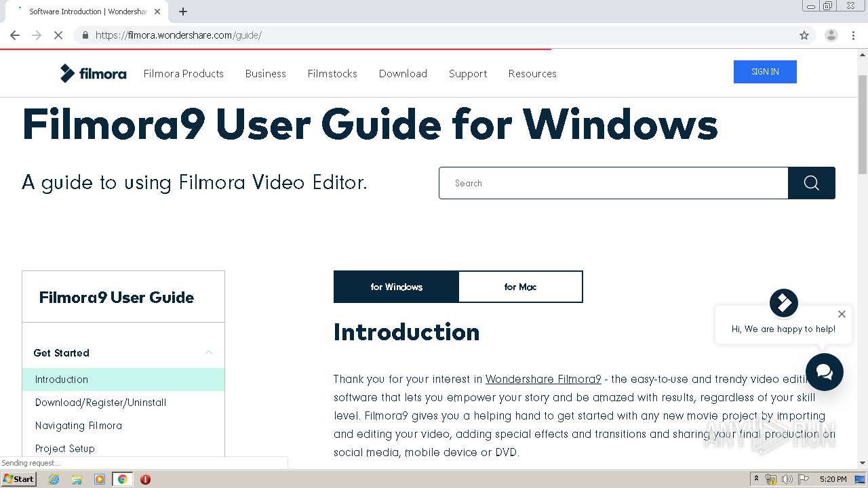868x488 pixels.
Task: Open Filmora Products menu
Action: [184, 73]
